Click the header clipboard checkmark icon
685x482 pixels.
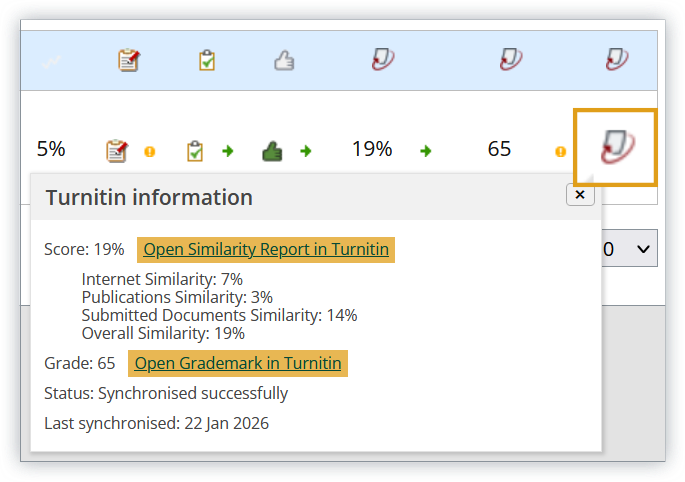pyautogui.click(x=207, y=60)
